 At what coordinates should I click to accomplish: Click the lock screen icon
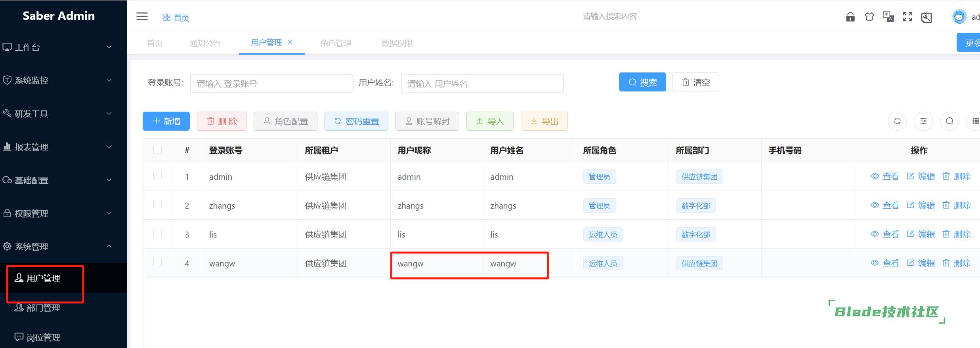[850, 17]
